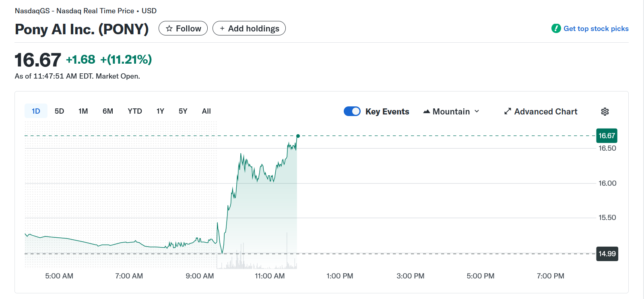Open the Advanced Chart view
This screenshot has height=299, width=644.
tap(545, 112)
